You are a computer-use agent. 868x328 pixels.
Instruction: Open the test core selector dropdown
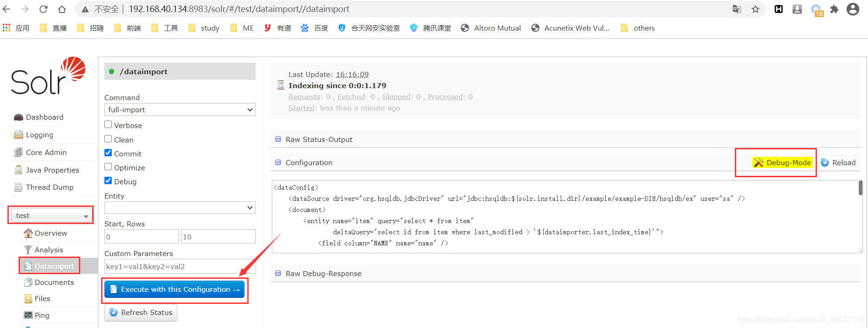coord(51,215)
